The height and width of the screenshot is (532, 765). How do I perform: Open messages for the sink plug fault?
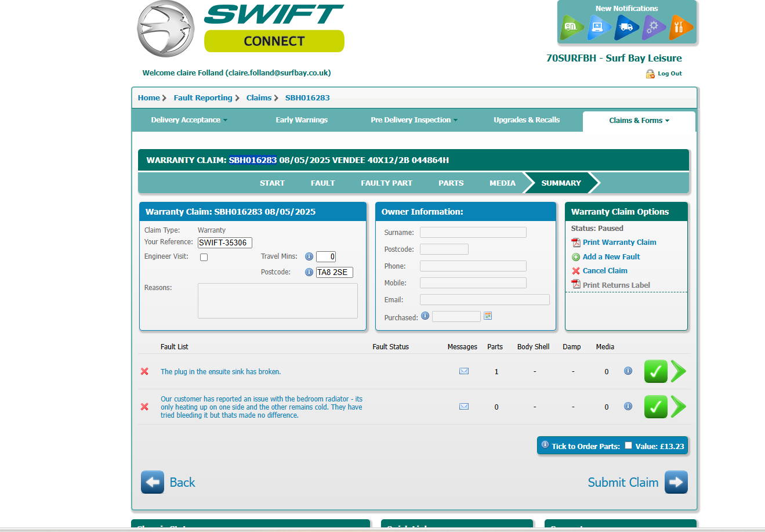pyautogui.click(x=464, y=371)
